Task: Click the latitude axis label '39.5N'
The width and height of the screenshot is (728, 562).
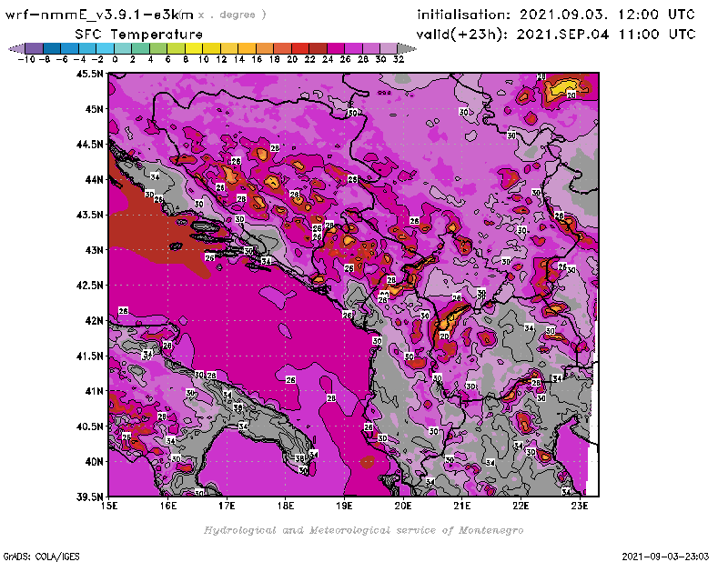Action: pyautogui.click(x=89, y=497)
